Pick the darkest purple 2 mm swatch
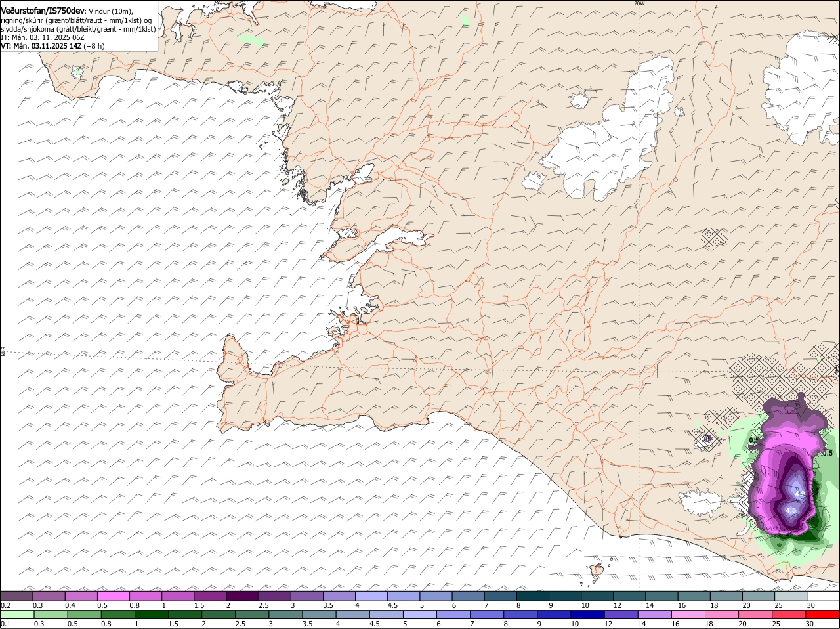Image resolution: width=840 pixels, height=629 pixels. (x=242, y=596)
